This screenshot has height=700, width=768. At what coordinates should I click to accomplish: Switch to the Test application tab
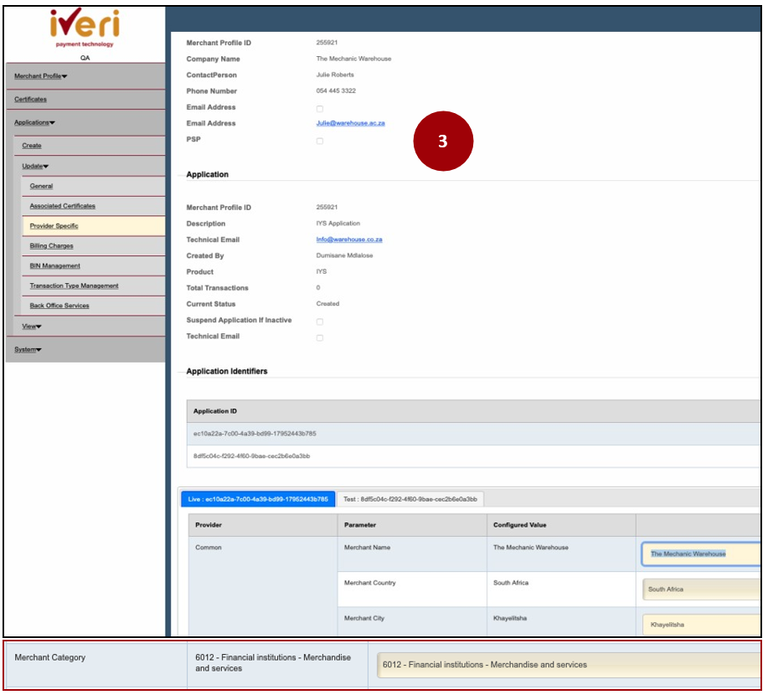pos(410,499)
